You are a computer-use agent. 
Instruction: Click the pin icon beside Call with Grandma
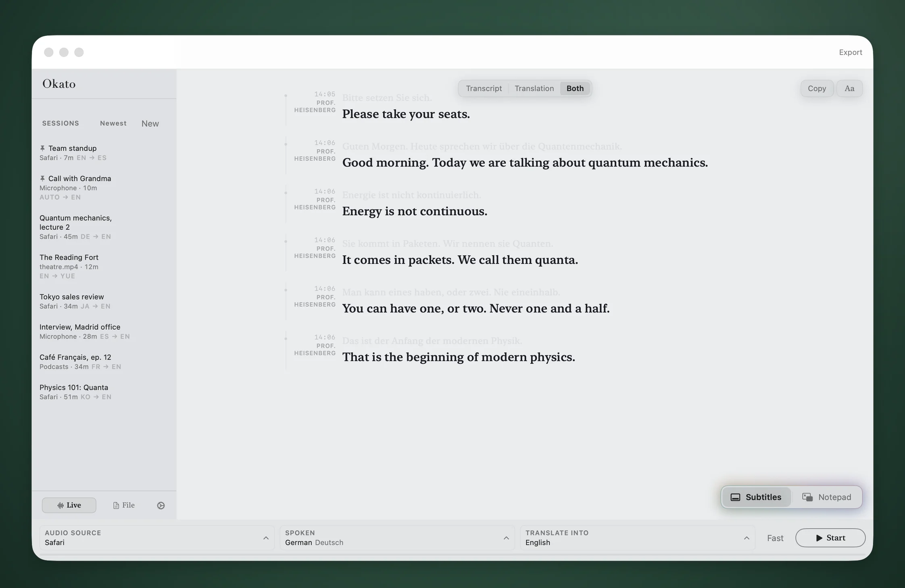(x=42, y=179)
